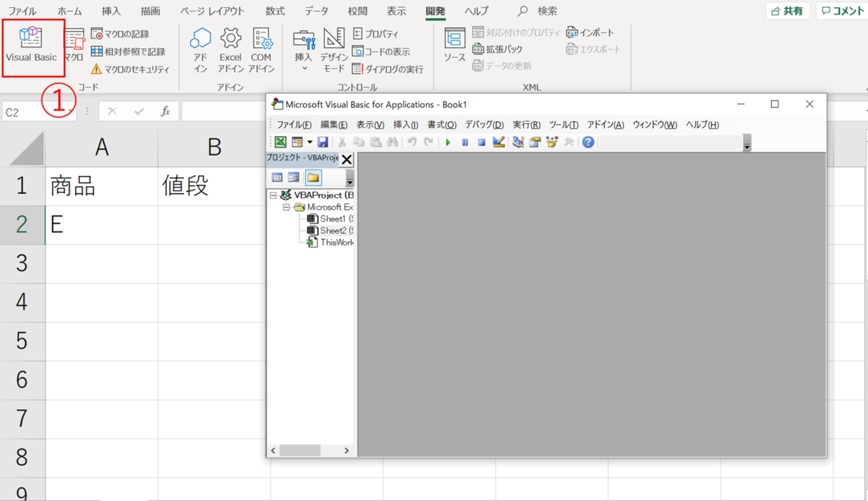The height and width of the screenshot is (501, 868).
Task: Click the Reset stop icon in VBA toolbar
Action: [481, 142]
